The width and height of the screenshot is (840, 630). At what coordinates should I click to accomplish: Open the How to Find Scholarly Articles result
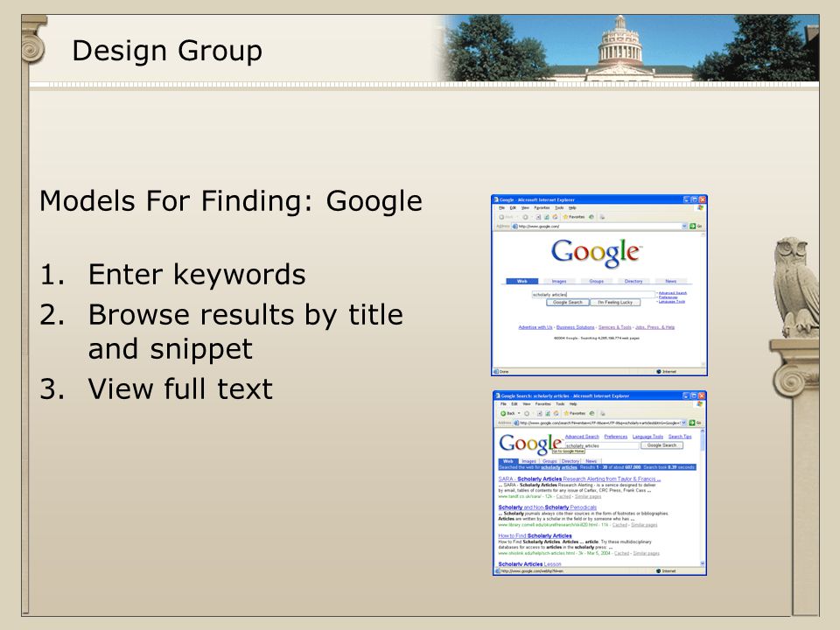coord(535,535)
